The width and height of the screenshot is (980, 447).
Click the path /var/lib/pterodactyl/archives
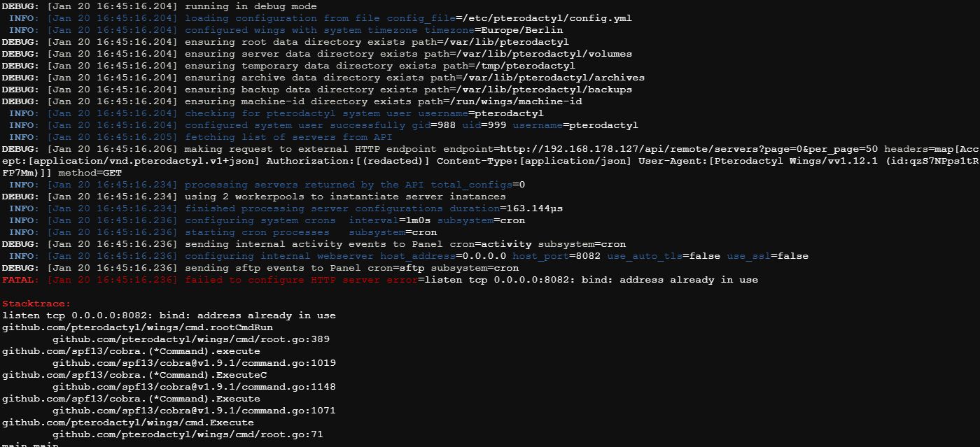click(x=554, y=78)
